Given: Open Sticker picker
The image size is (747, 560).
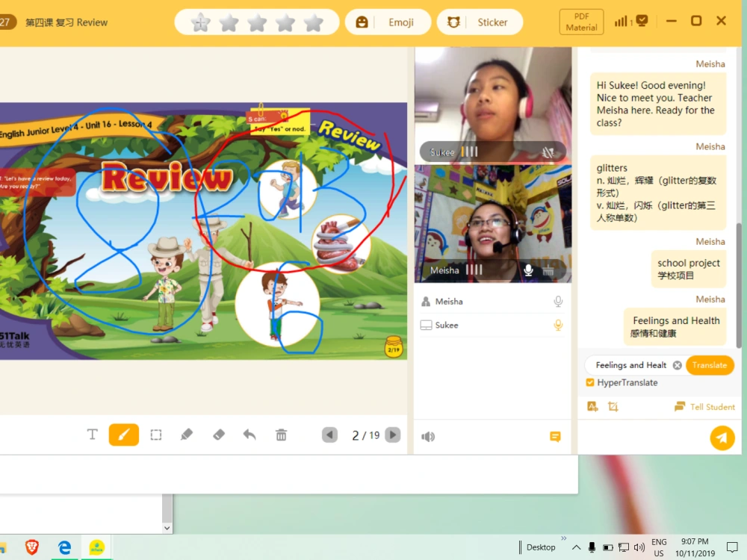Looking at the screenshot, I should [480, 22].
